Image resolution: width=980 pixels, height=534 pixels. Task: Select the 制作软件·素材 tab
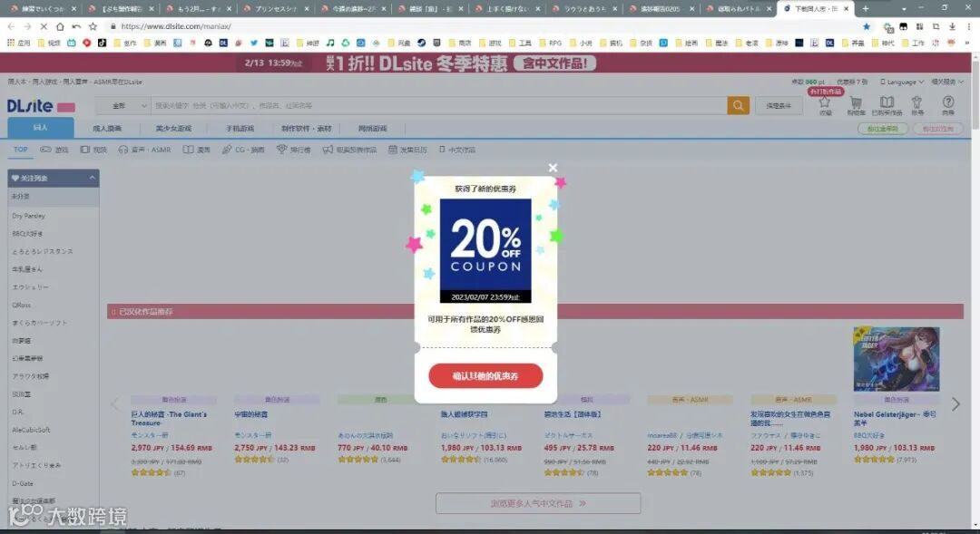click(307, 129)
